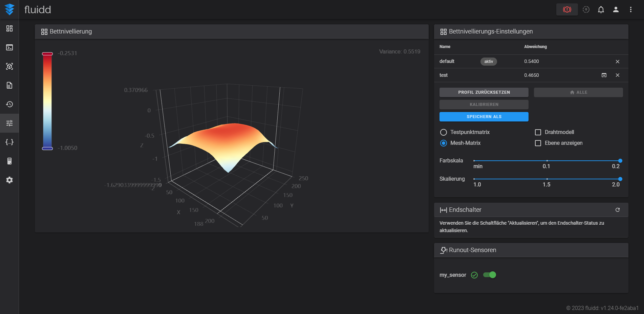Click PROFIL ZURÜCKSETZEN button
This screenshot has width=644, height=314.
click(x=484, y=92)
